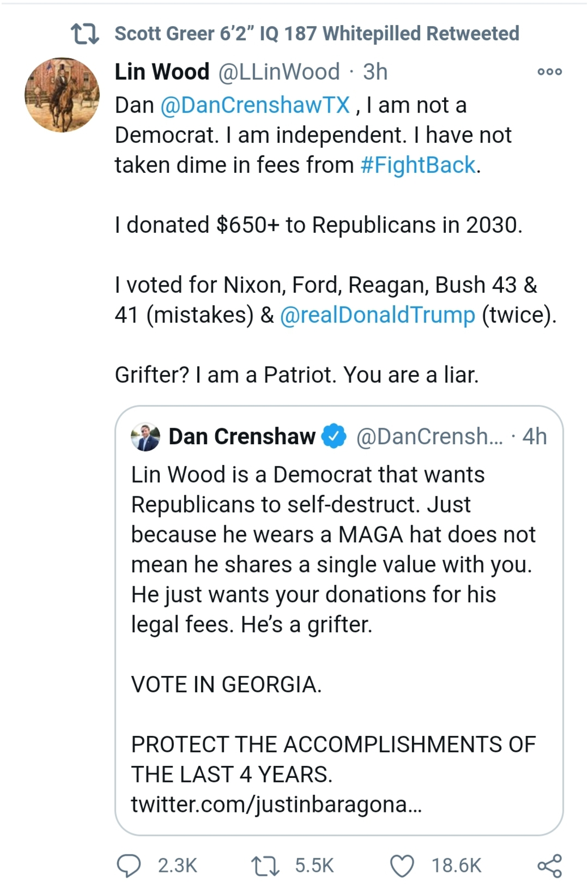
Task: Click Dan Crenshaw's verified badge
Action: click(334, 437)
